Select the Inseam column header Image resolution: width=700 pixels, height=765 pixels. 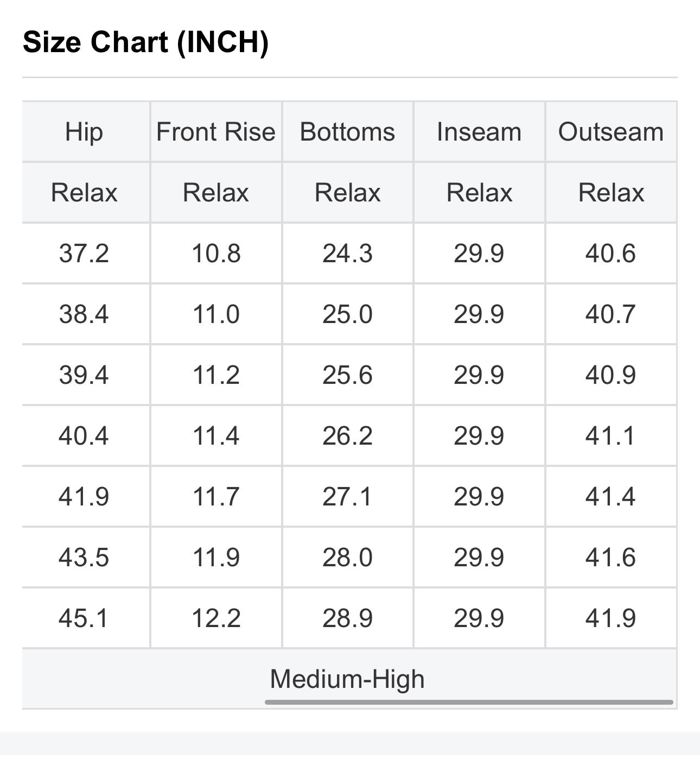(479, 132)
